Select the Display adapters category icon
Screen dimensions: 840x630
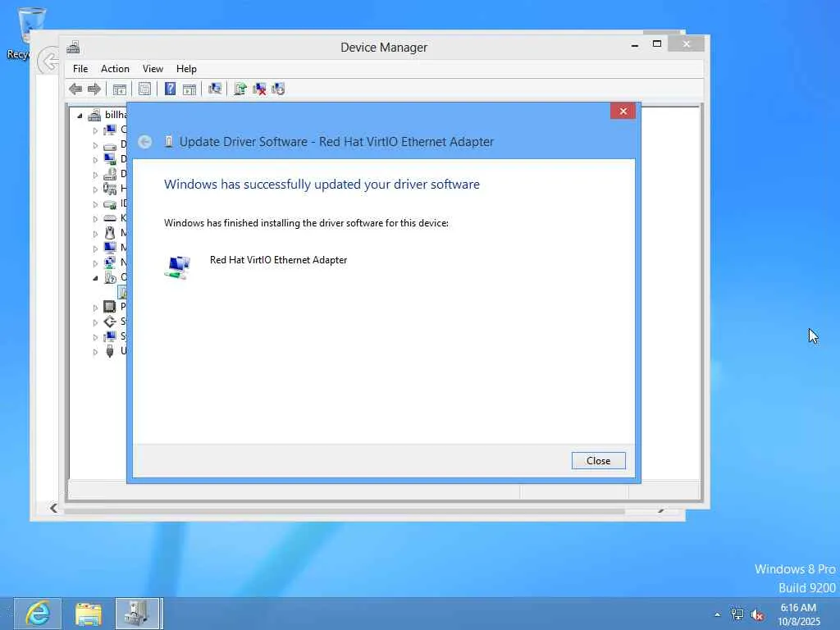pos(109,159)
